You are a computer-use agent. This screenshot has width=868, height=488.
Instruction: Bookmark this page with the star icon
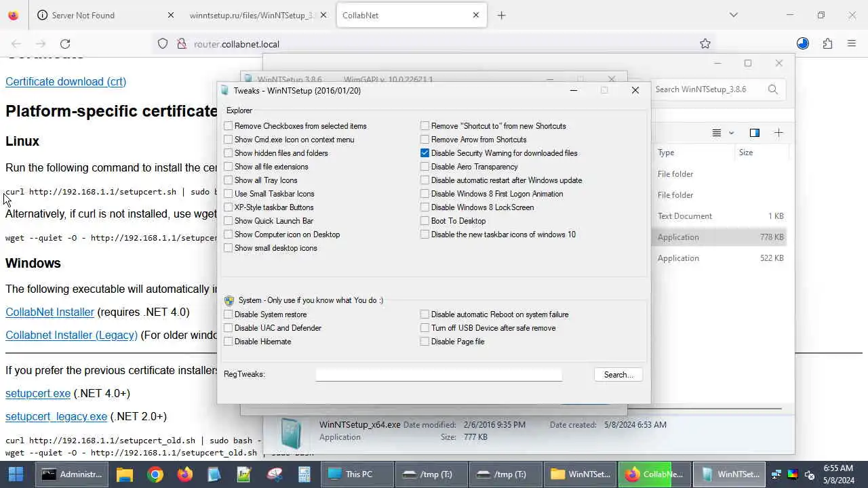tap(705, 44)
